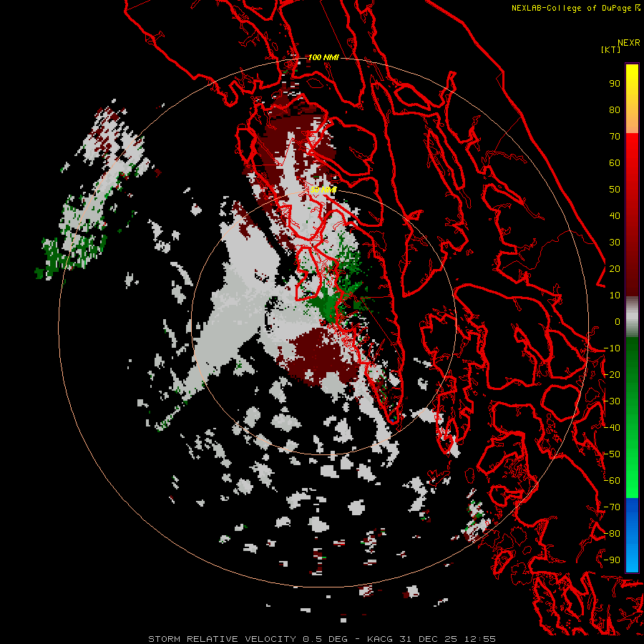Image resolution: width=644 pixels, height=644 pixels.
Task: Click the -40 value on velocity scale
Action: [612, 428]
